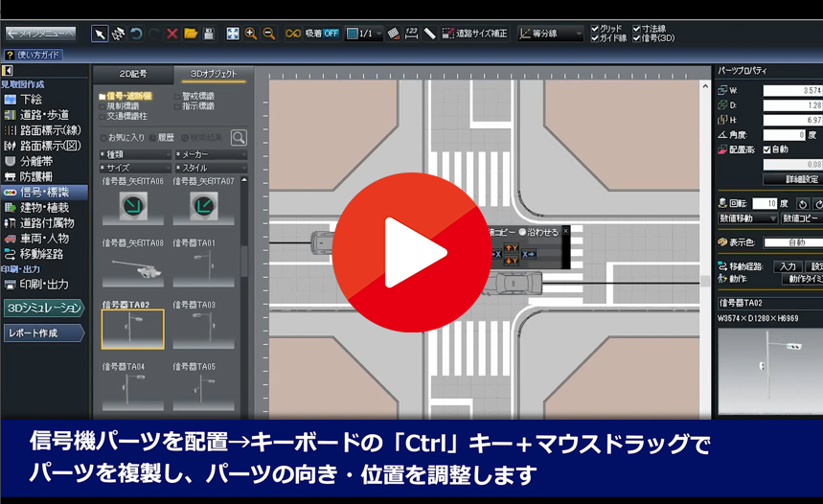Viewport: 823px width, 504px height.
Task: Expand the 種類 filter dropdown
Action: pos(134,153)
